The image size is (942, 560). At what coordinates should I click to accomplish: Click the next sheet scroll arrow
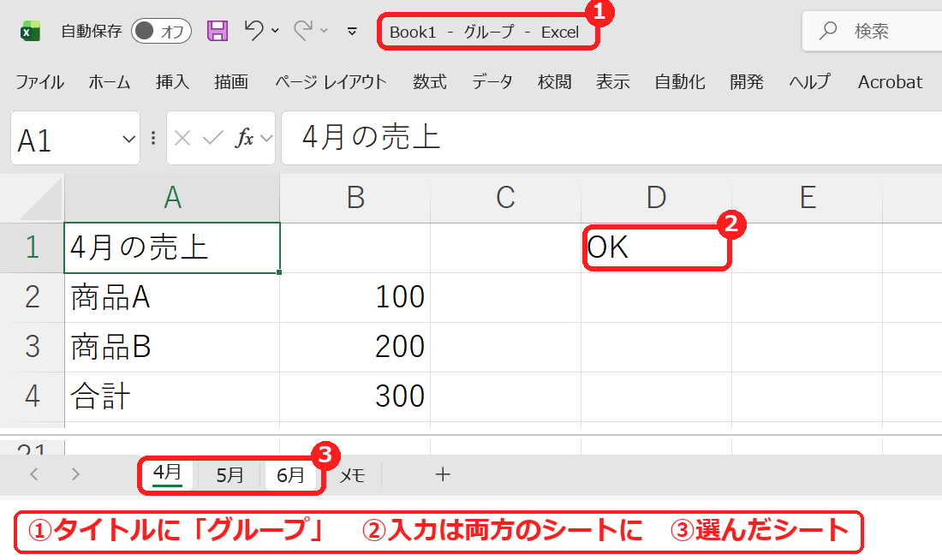tap(75, 474)
